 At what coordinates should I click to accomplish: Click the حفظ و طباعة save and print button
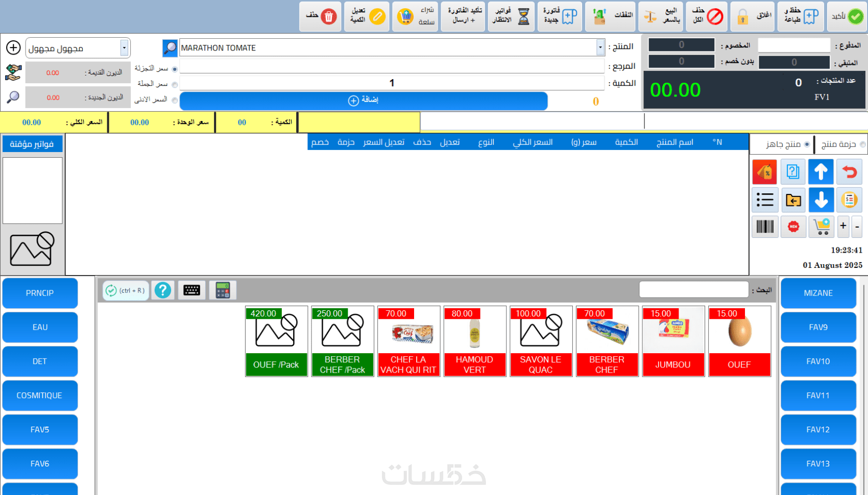801,16
